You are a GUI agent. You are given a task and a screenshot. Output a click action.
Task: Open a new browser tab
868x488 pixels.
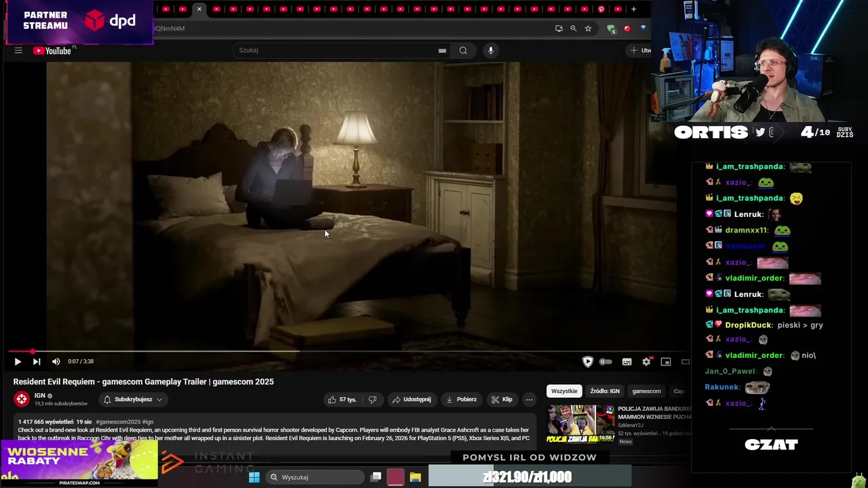633,9
